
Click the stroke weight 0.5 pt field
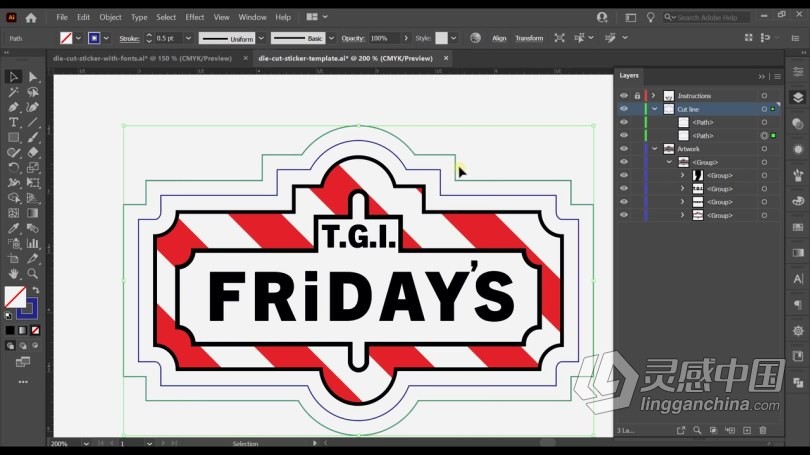point(168,38)
